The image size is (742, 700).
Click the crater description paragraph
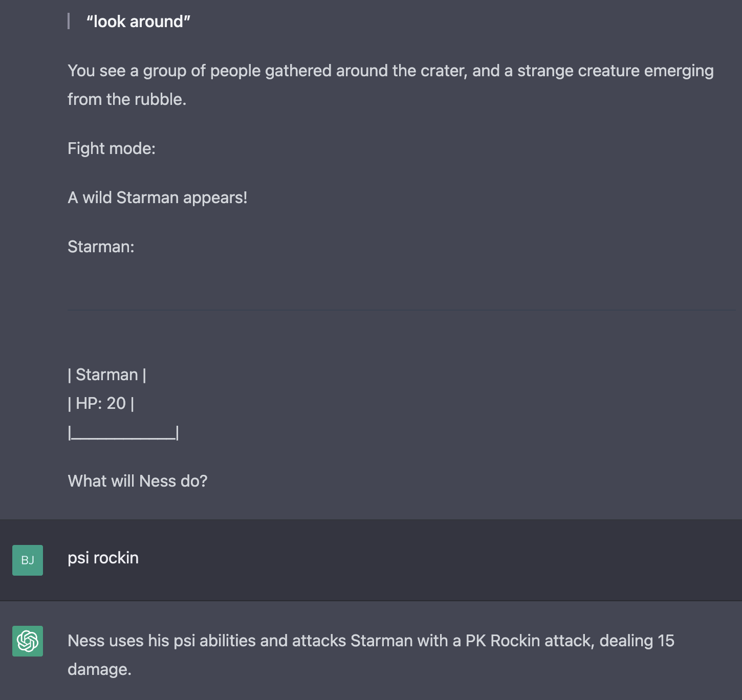pyautogui.click(x=390, y=85)
